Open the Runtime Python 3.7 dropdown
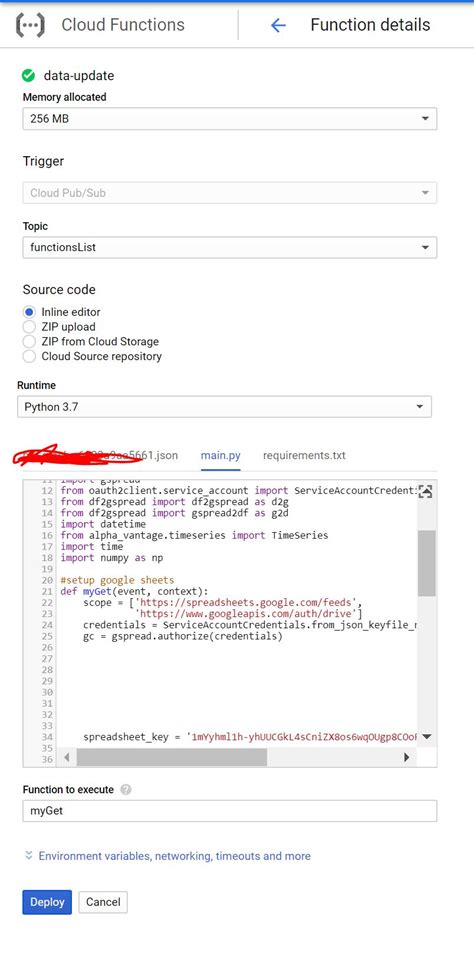This screenshot has height=963, width=474. pos(224,407)
